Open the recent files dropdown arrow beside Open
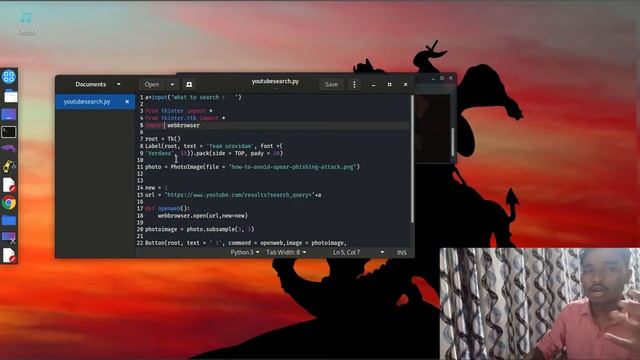Viewport: 640px width, 360px height. click(172, 84)
